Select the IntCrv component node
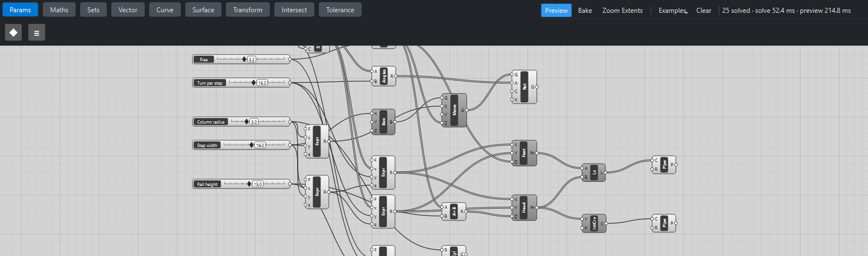The image size is (868, 256). point(594,223)
